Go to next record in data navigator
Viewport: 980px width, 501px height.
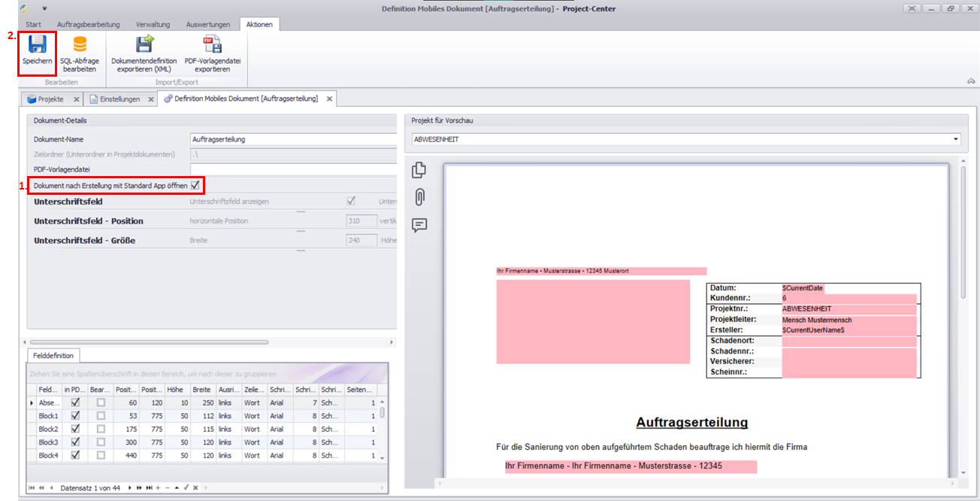click(129, 487)
